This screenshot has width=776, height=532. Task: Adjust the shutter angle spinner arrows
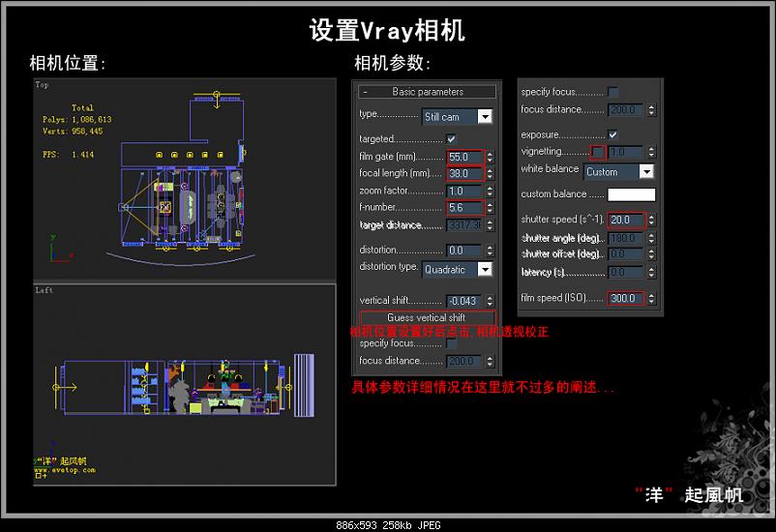click(x=651, y=239)
